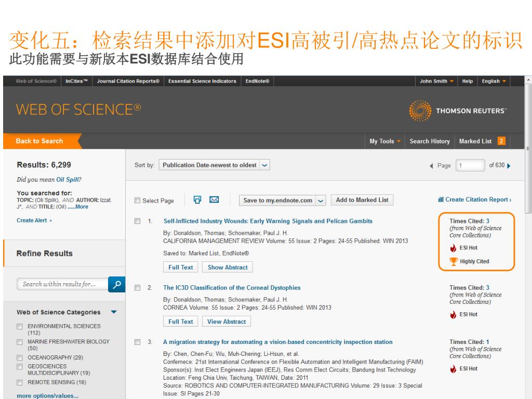Open EndNote top tab
Screen dimensions: 532x399
pos(257,81)
